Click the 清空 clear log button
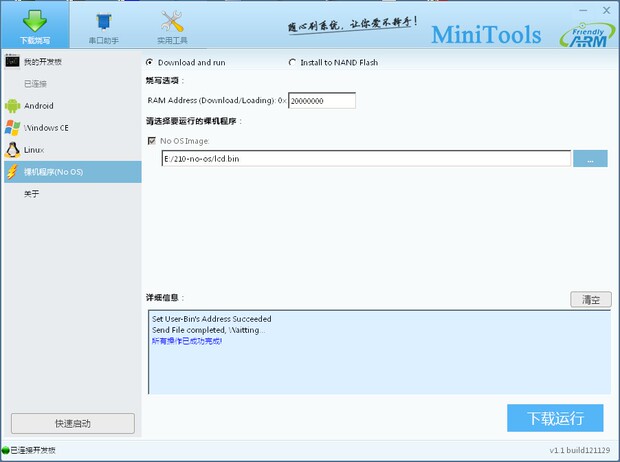Screen dimensions: 620x462 591,299
